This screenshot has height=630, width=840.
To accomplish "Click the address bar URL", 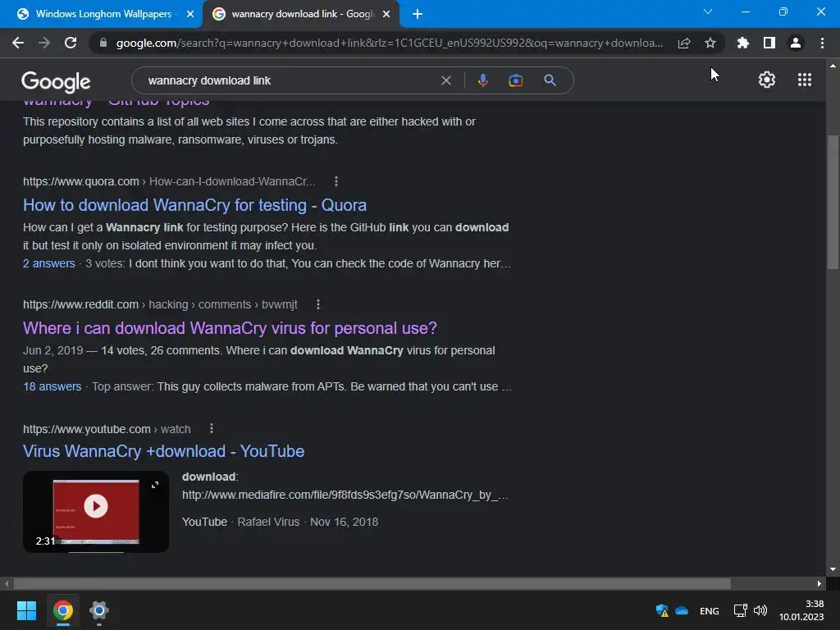I will [x=390, y=43].
